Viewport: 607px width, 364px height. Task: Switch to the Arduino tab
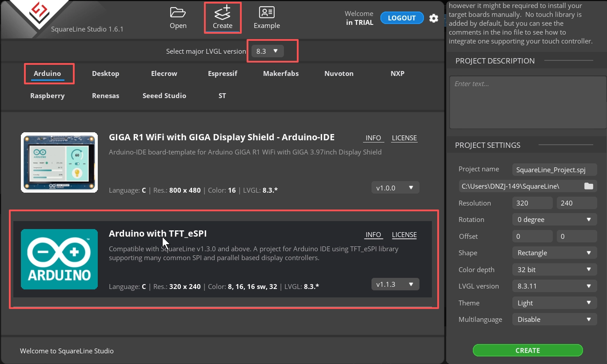tap(48, 73)
